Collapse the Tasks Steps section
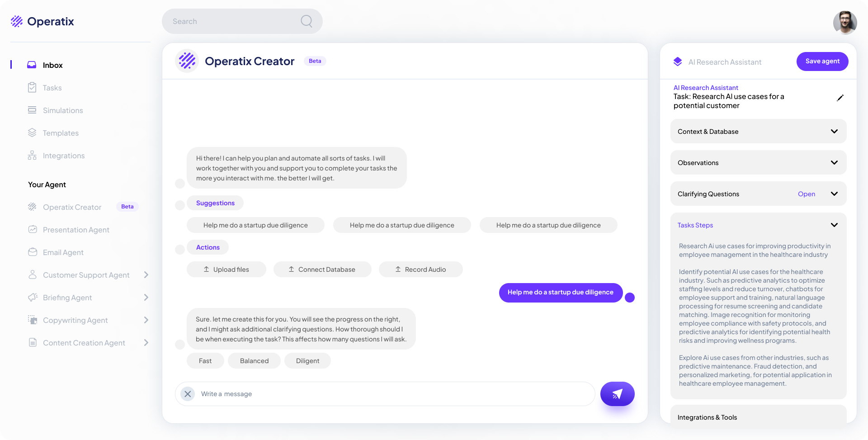 834,225
